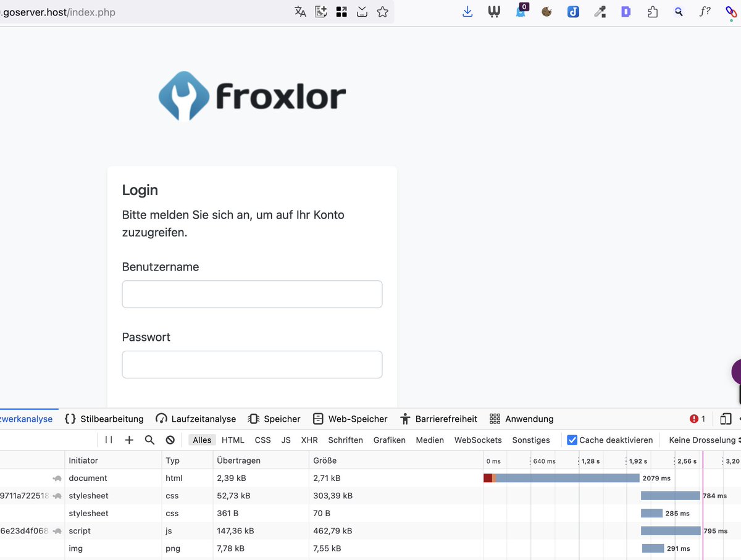
Task: Focus the Benutzername input field
Action: (252, 294)
